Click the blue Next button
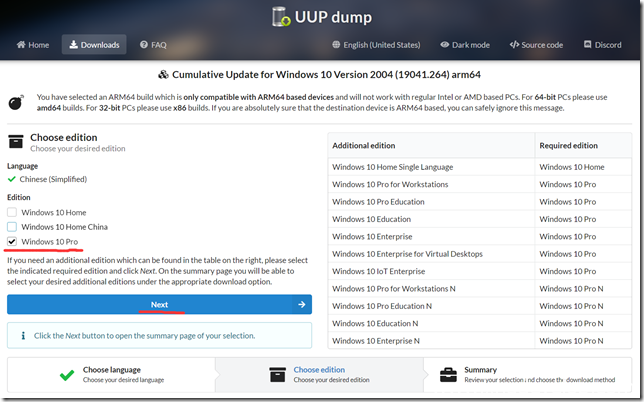The image size is (644, 402). coord(159,304)
